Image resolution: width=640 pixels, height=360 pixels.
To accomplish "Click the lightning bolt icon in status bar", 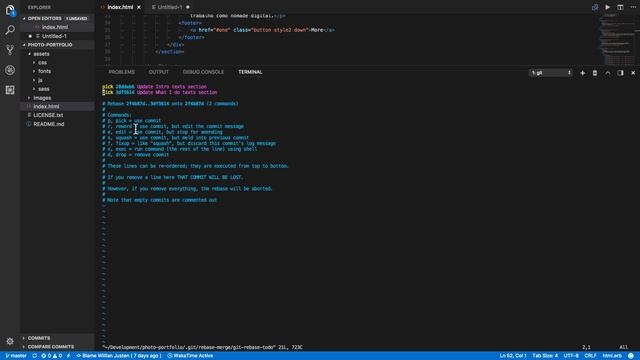I will (x=69, y=356).
